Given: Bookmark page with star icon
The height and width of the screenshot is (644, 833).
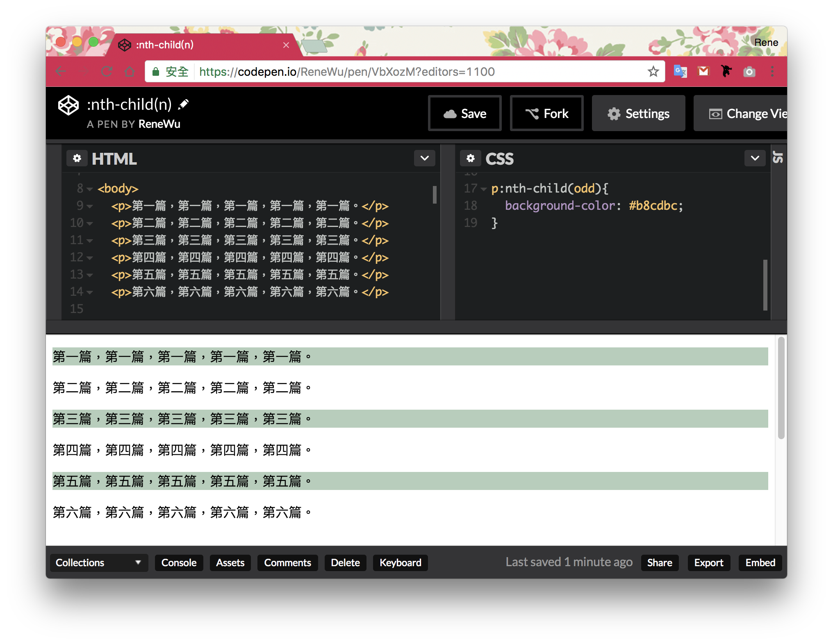Looking at the screenshot, I should (653, 72).
